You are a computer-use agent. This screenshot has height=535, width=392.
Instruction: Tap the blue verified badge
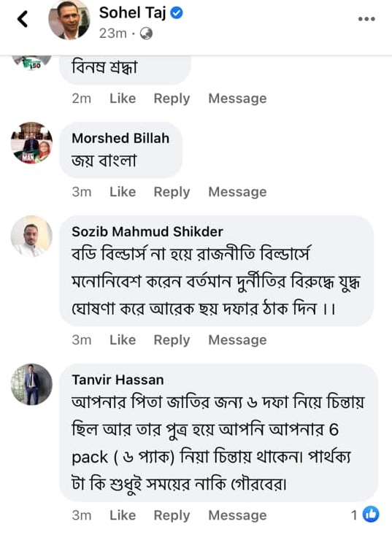click(177, 13)
